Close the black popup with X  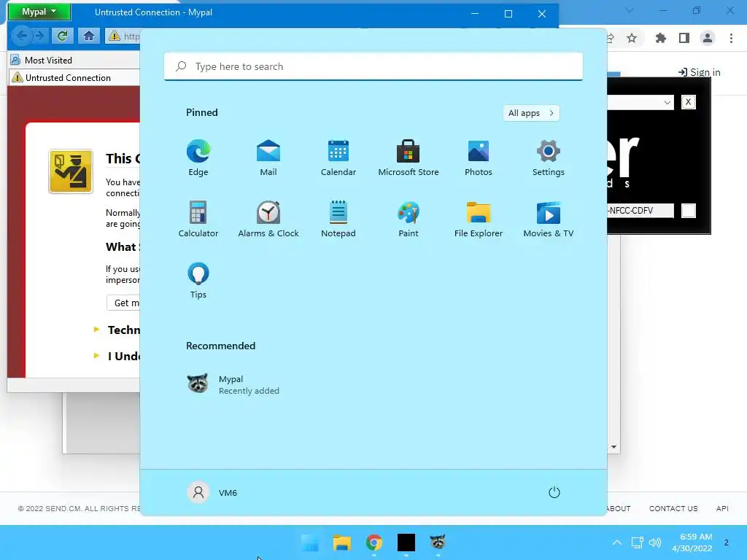tap(688, 102)
